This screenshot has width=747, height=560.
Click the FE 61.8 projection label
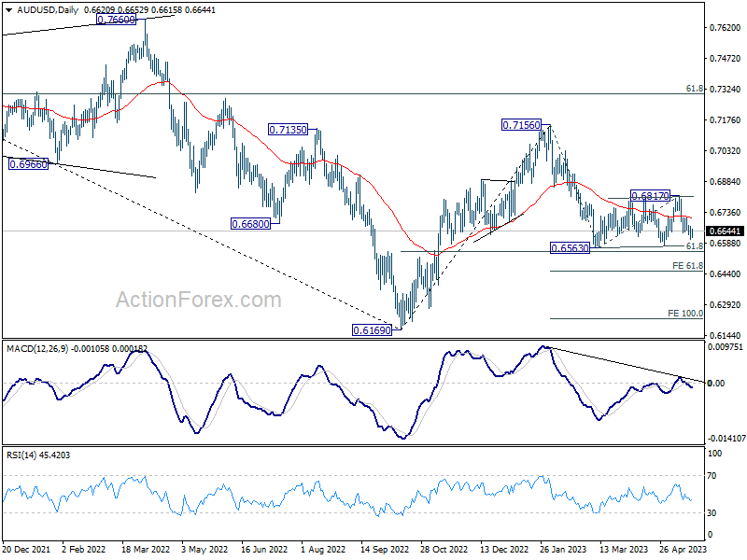[687, 266]
